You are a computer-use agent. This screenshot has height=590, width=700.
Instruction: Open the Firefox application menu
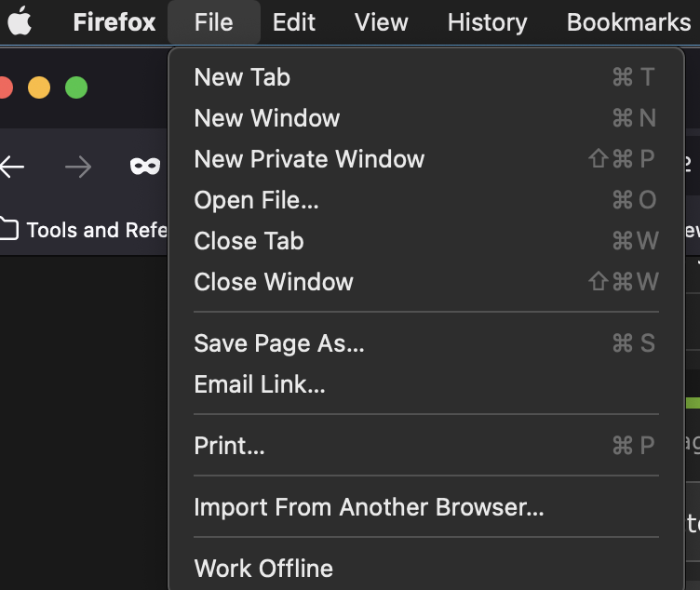[114, 22]
